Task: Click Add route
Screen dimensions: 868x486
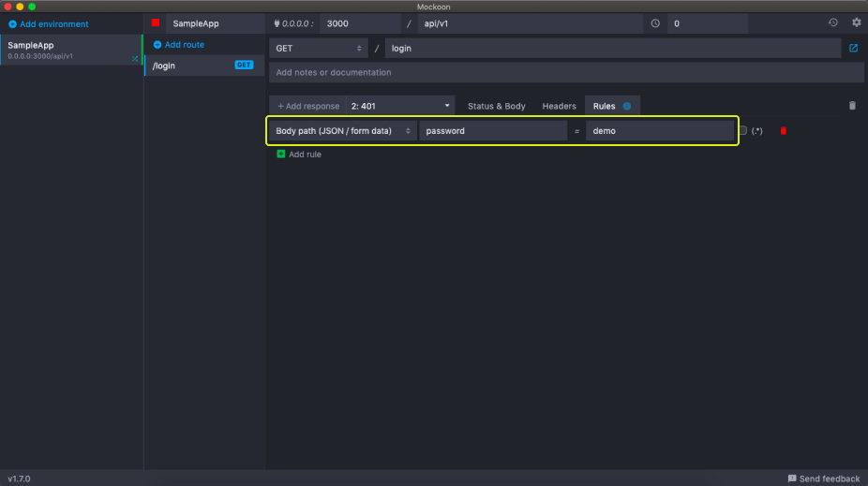Action: coord(179,45)
